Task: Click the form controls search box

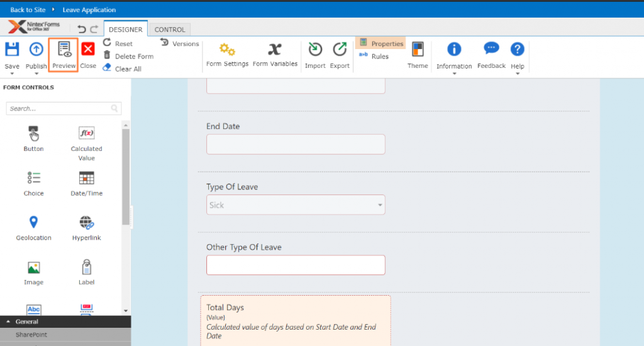Action: pos(60,109)
